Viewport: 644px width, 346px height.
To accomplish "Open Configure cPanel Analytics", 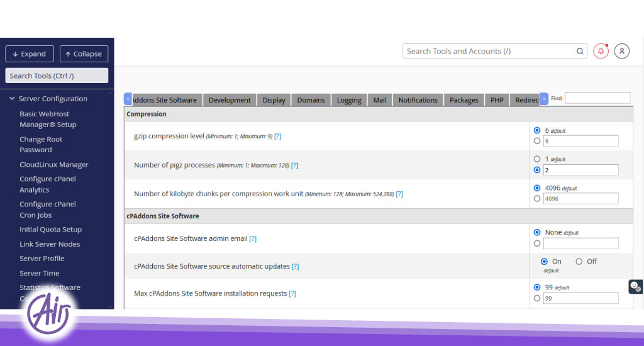I will coord(48,184).
